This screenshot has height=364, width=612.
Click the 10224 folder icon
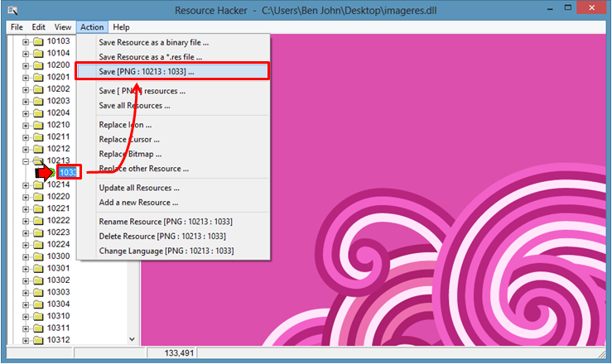tap(38, 244)
